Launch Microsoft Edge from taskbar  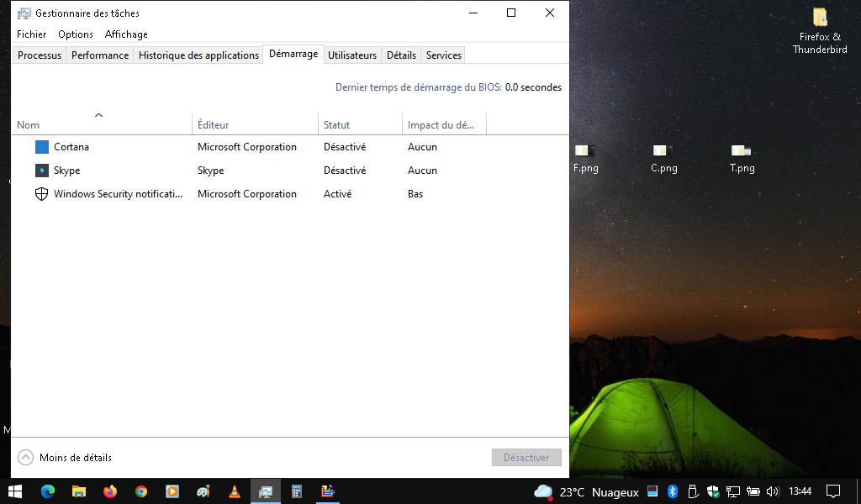(48, 491)
